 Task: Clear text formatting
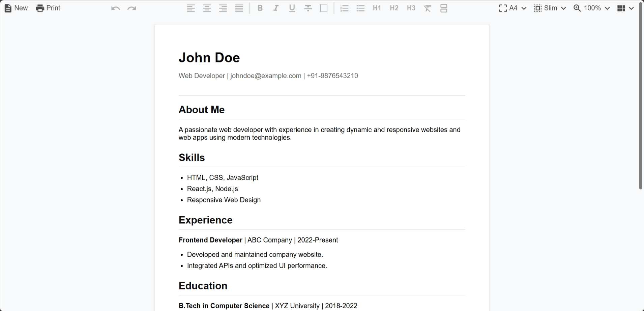click(x=427, y=8)
